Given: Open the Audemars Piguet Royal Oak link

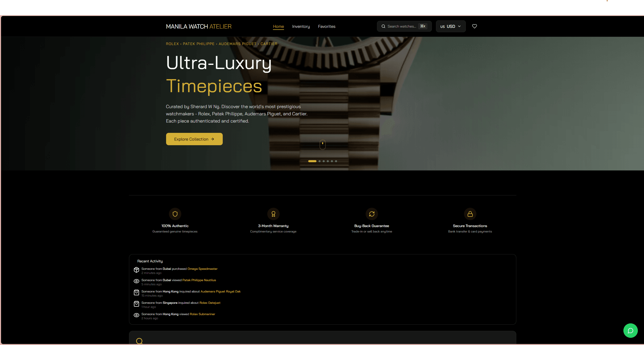Looking at the screenshot, I should pos(220,291).
